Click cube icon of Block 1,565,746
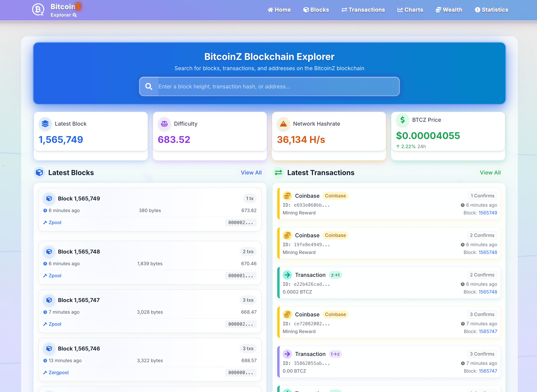 pyautogui.click(x=49, y=348)
